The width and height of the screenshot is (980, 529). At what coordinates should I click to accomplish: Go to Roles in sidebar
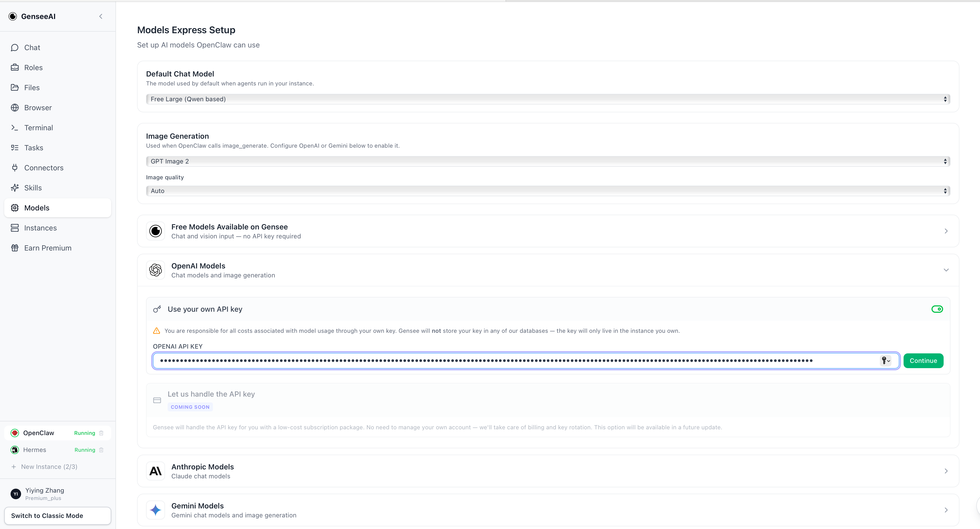pos(57,67)
